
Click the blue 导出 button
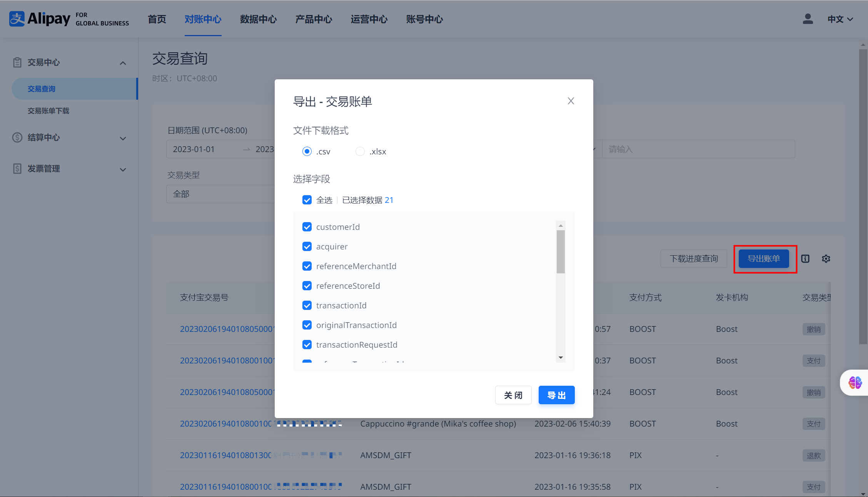(x=556, y=395)
